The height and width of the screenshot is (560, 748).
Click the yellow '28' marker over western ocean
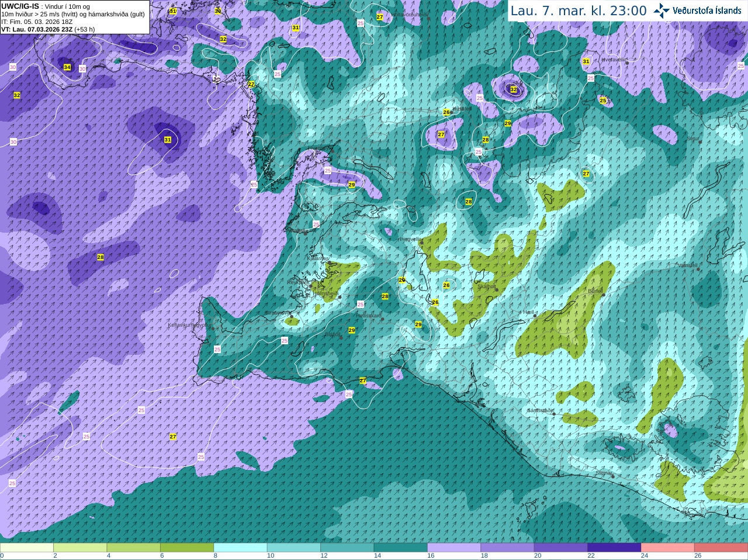pyautogui.click(x=101, y=257)
